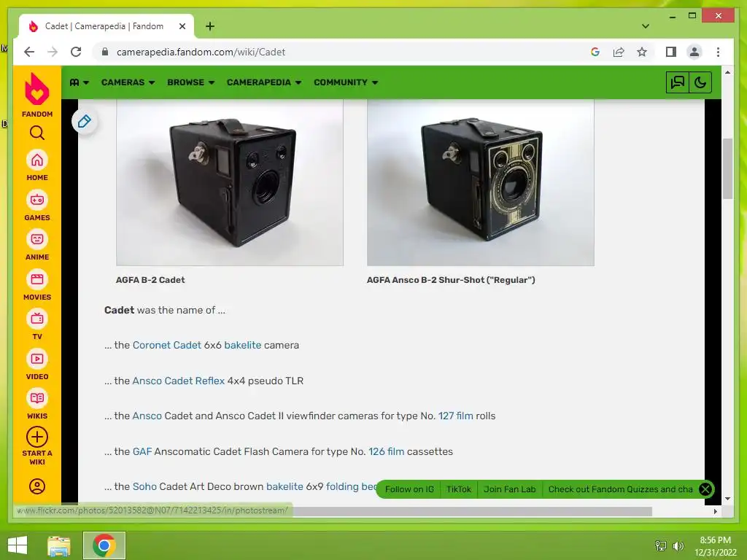Click horizontal scrollbar right arrow
Viewport: 747px width, 560px height.
[x=715, y=511]
